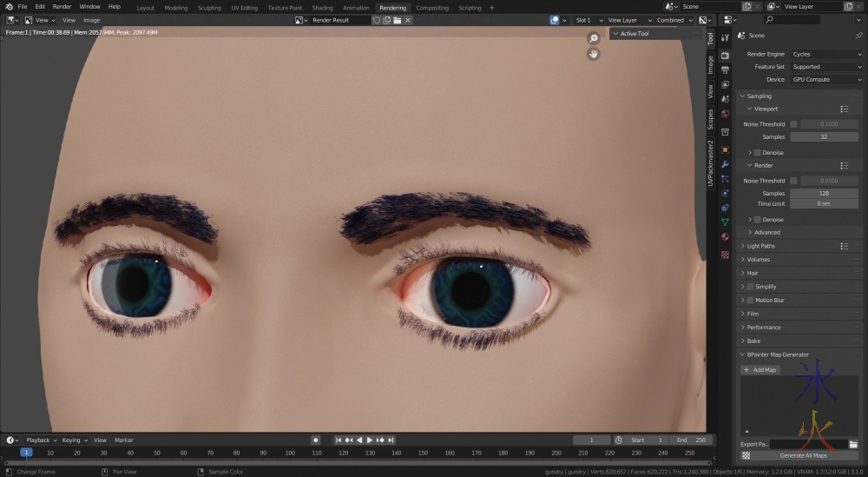Unlink the Render Result image with X
Image resolution: width=868 pixels, height=477 pixels.
tap(408, 20)
